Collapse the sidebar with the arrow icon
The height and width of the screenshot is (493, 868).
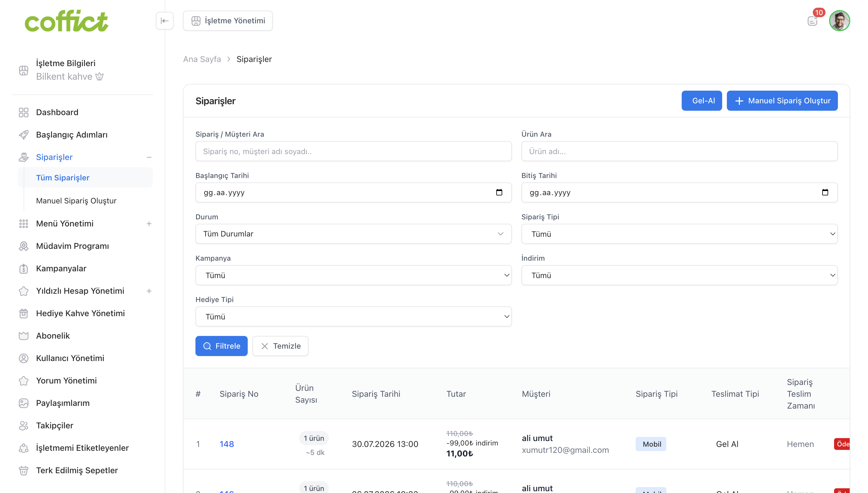(164, 21)
